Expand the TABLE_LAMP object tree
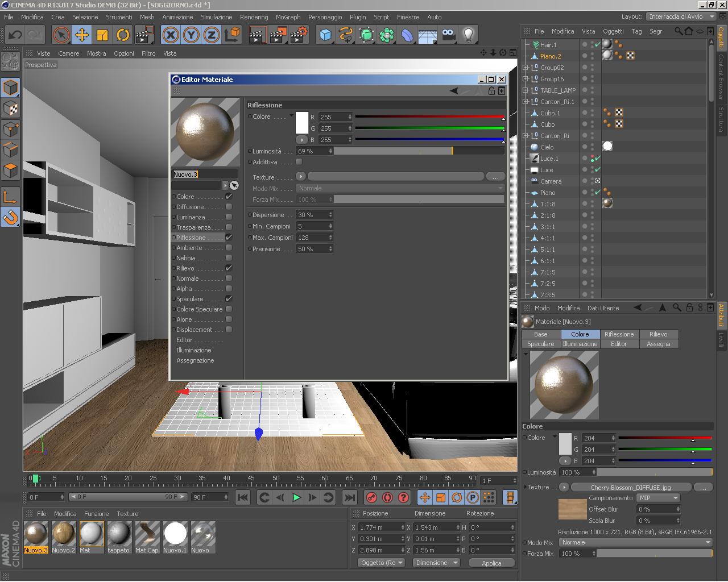 526,90
